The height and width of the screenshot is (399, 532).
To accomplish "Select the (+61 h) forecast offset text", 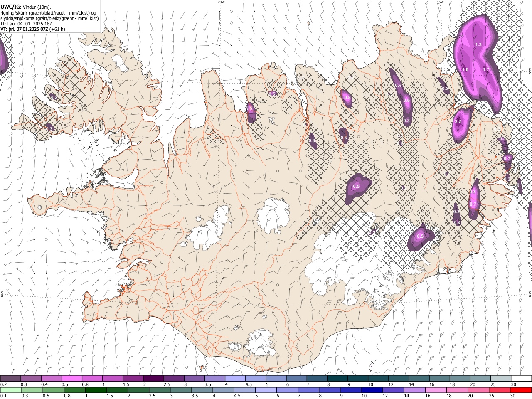I will coord(57,29).
